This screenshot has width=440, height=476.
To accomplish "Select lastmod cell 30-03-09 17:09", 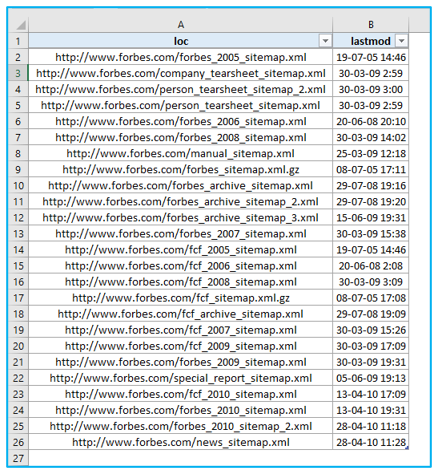I will pyautogui.click(x=371, y=346).
